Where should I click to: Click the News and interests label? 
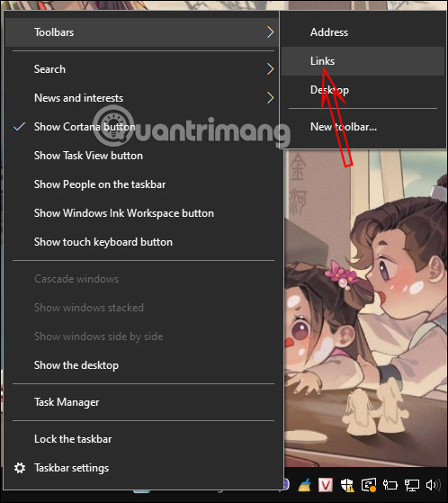[78, 98]
